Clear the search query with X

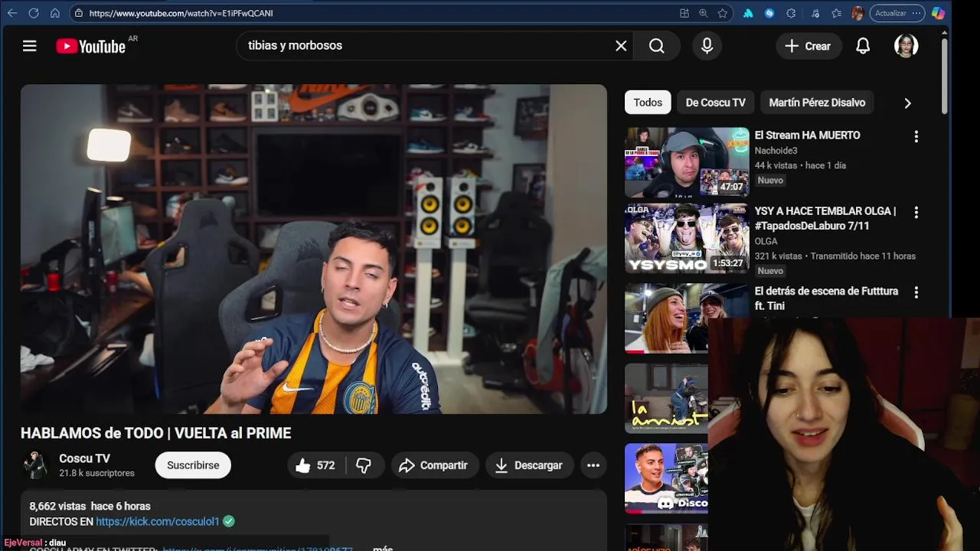click(621, 46)
